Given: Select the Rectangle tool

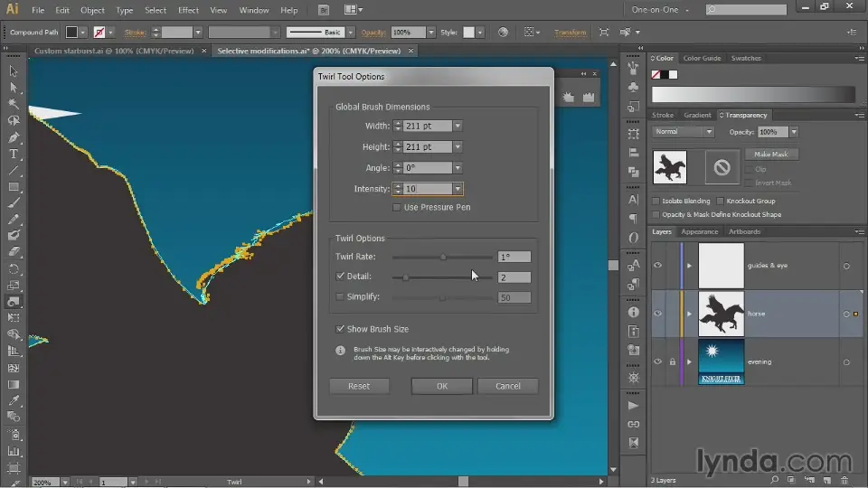Looking at the screenshot, I should coord(14,187).
